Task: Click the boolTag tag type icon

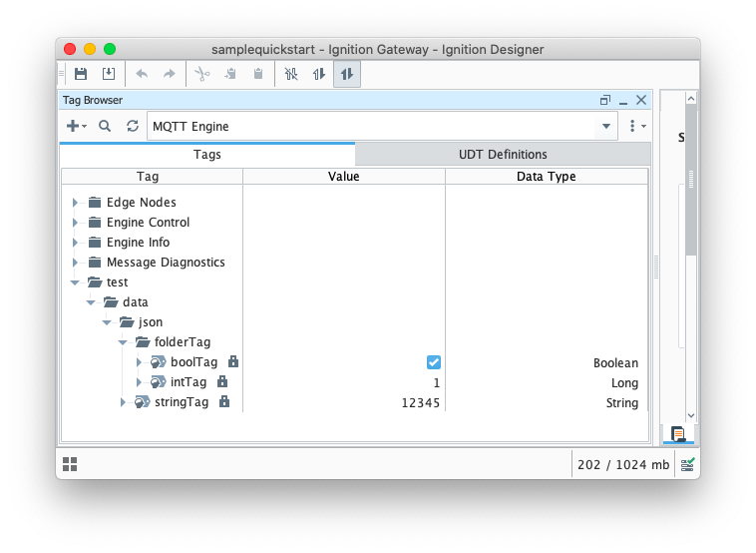Action: (159, 362)
